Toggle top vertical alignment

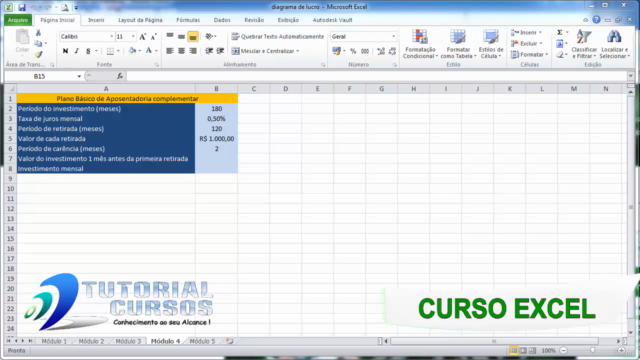pos(170,37)
